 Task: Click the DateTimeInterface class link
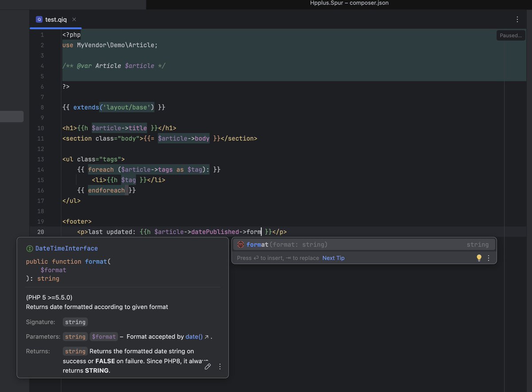(66, 248)
